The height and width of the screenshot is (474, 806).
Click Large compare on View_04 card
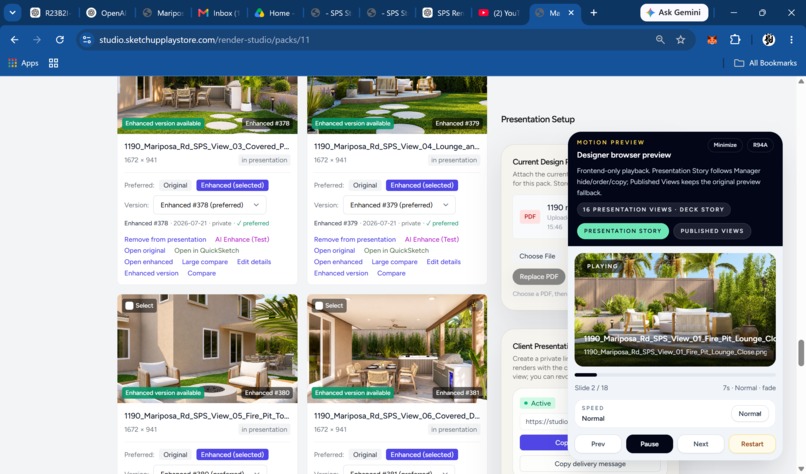394,262
